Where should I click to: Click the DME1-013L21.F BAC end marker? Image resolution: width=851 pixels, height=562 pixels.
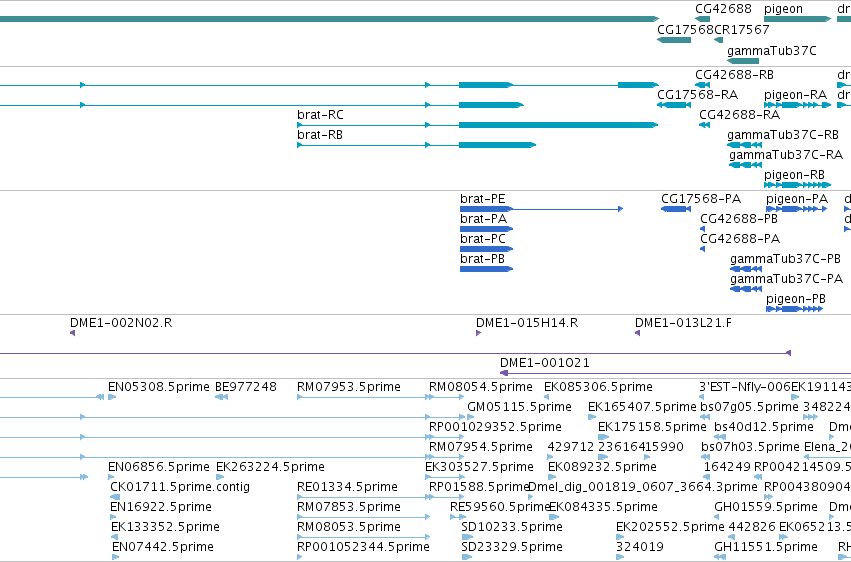pyautogui.click(x=638, y=333)
